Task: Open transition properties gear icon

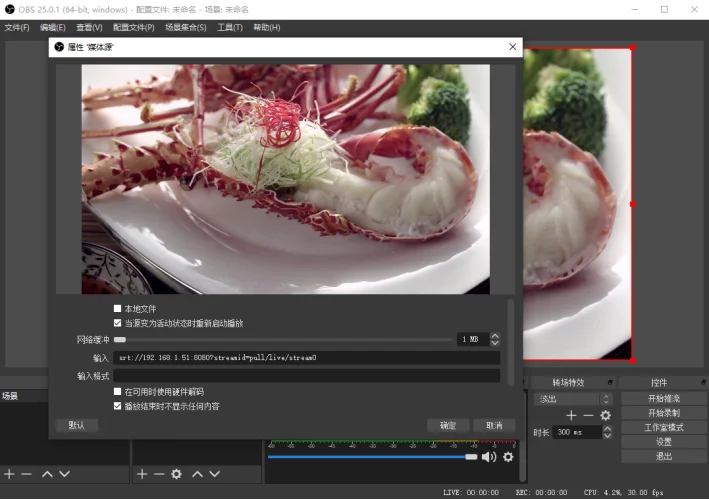Action: point(605,415)
